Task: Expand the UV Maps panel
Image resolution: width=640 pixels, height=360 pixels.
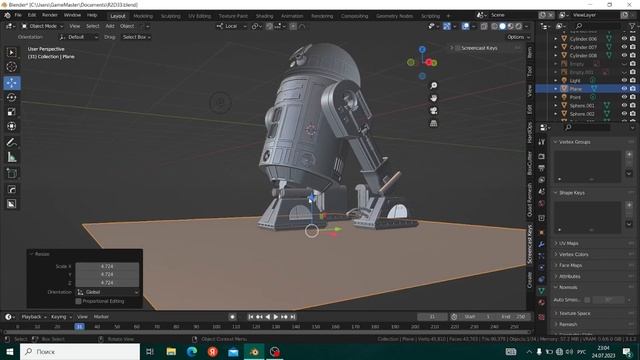Action: [569, 243]
